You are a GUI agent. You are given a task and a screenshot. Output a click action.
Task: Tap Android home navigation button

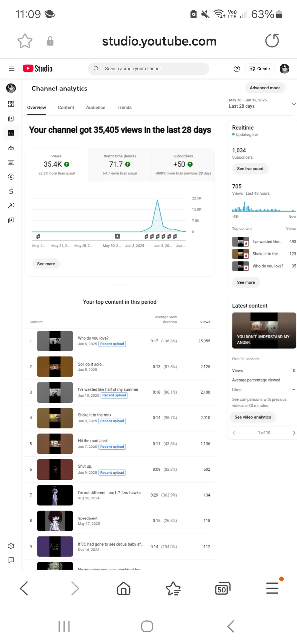147,626
